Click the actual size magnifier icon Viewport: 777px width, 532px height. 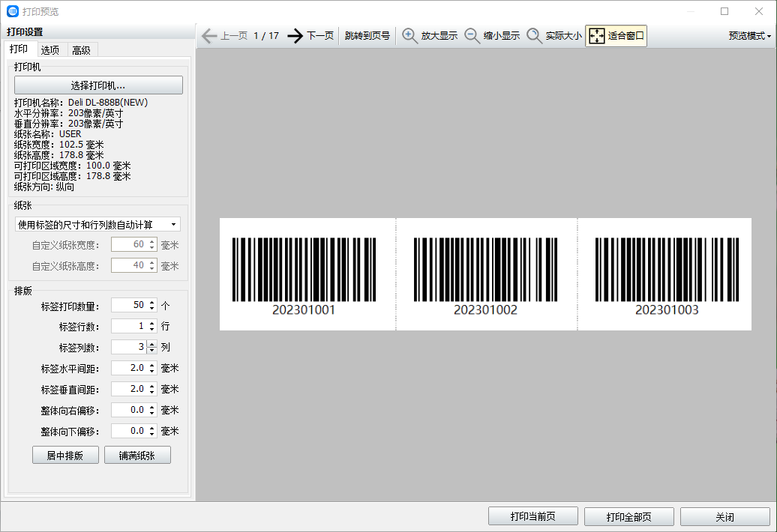coord(534,36)
